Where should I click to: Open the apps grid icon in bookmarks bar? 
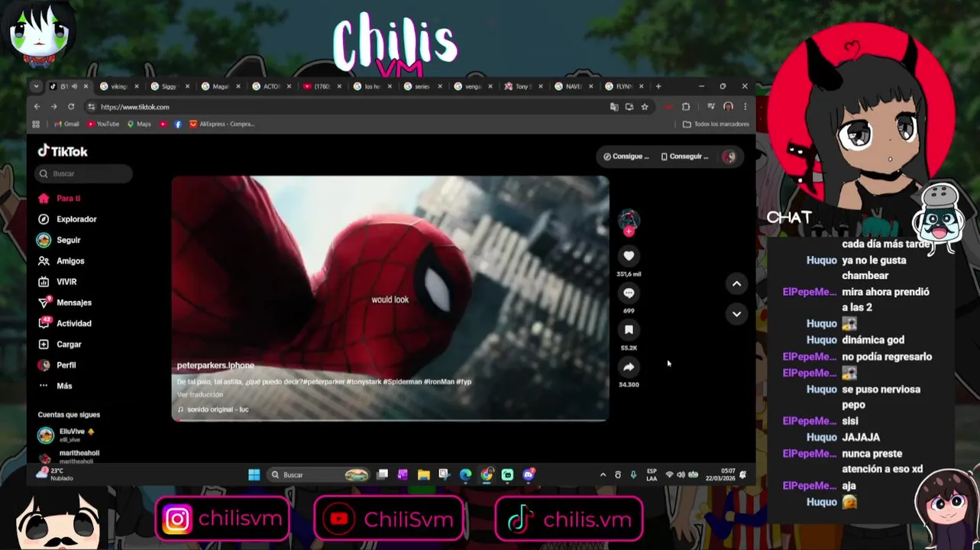click(36, 125)
